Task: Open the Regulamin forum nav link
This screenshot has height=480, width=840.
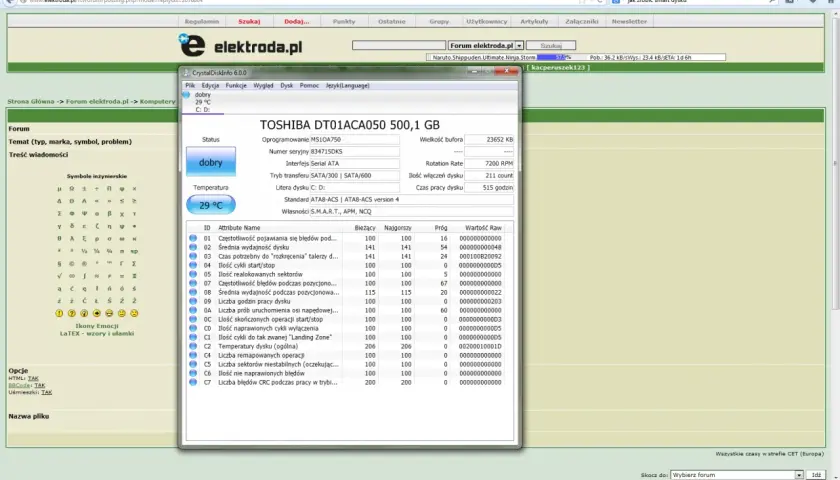Action: [x=202, y=21]
